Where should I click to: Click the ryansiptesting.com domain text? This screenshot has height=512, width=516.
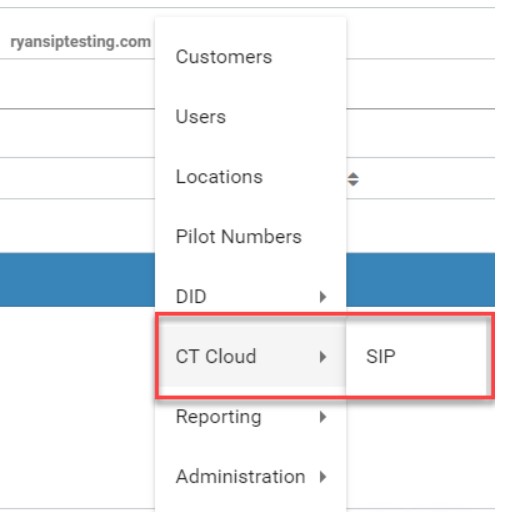click(81, 42)
